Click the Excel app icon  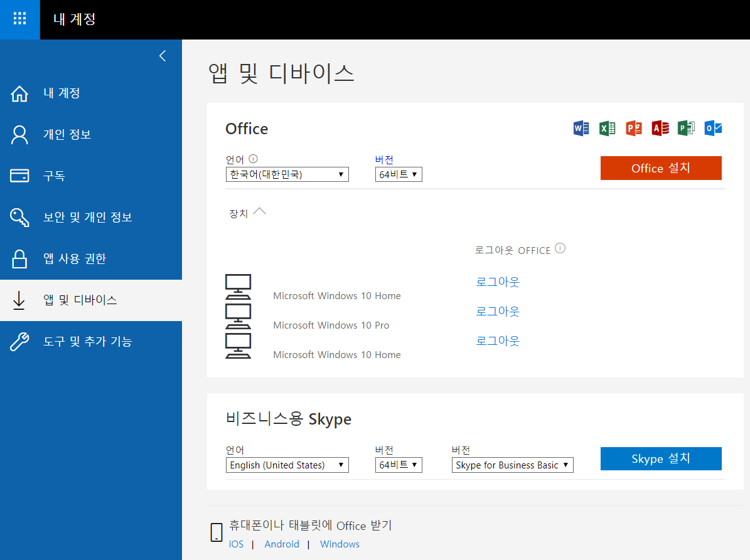(608, 128)
